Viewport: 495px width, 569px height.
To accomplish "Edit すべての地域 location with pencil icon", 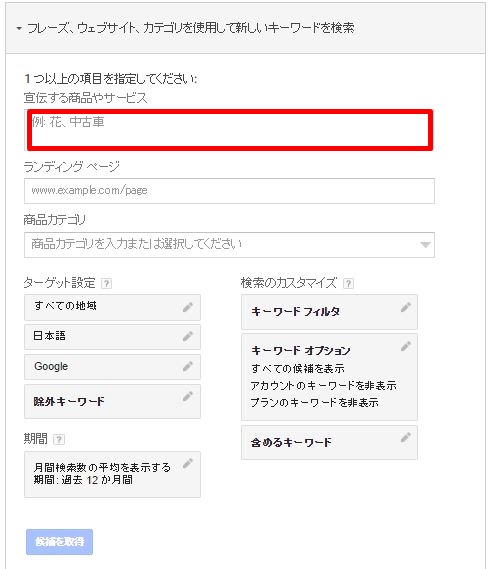I will click(188, 307).
